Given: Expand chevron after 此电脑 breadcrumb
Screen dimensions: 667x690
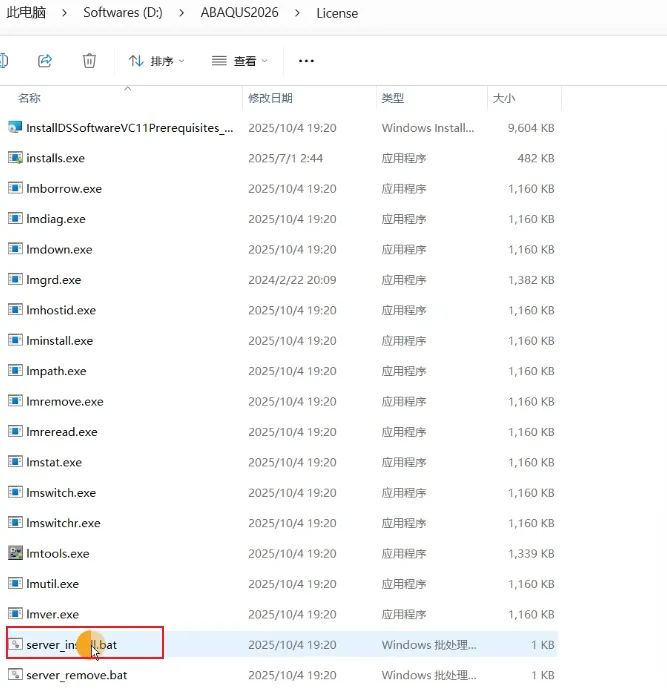Looking at the screenshot, I should (x=65, y=13).
